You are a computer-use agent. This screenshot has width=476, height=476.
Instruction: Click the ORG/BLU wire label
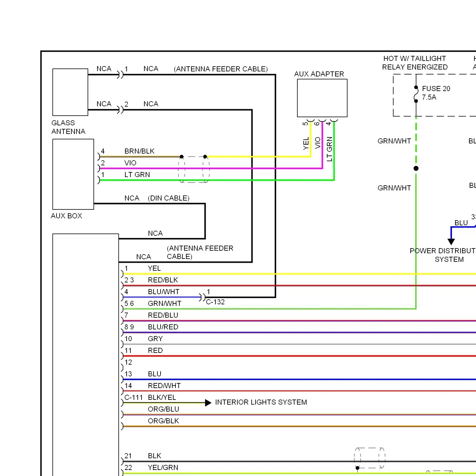tap(163, 409)
